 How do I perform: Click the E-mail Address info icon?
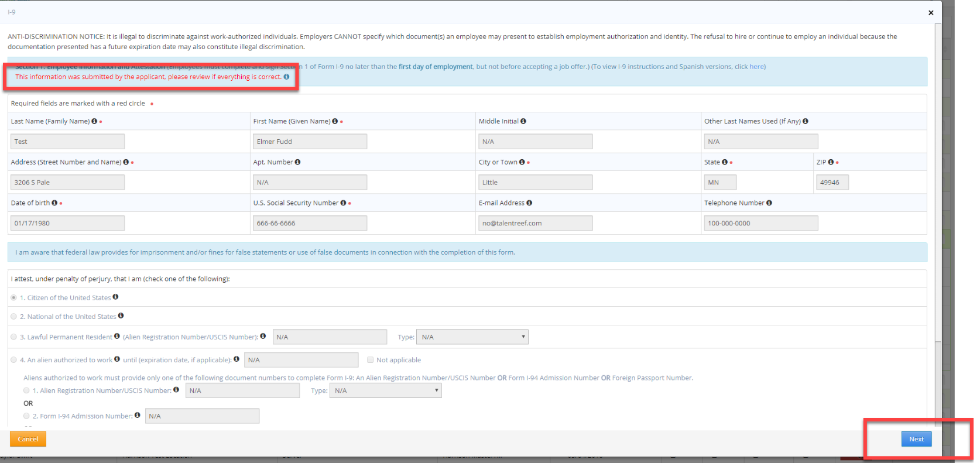[x=529, y=203]
